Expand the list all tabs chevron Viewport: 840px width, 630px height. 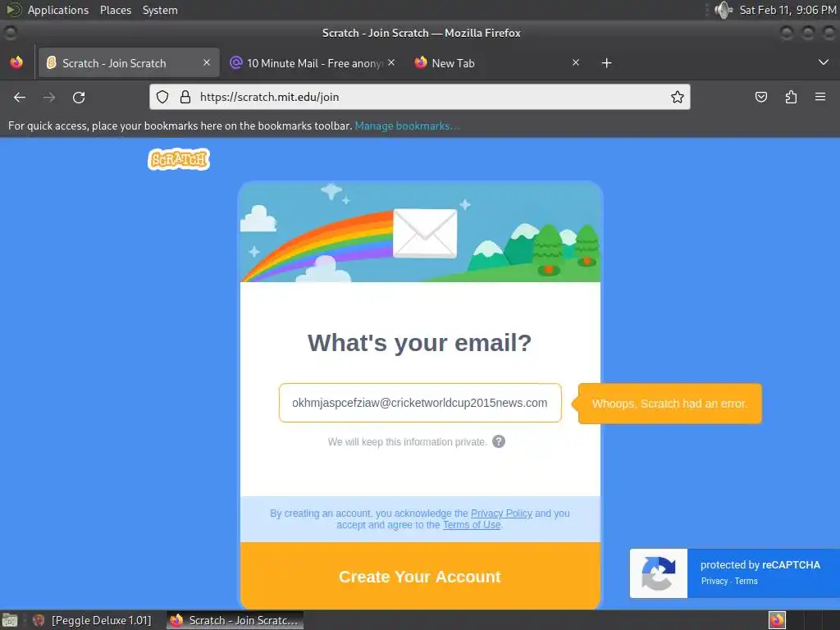point(824,62)
